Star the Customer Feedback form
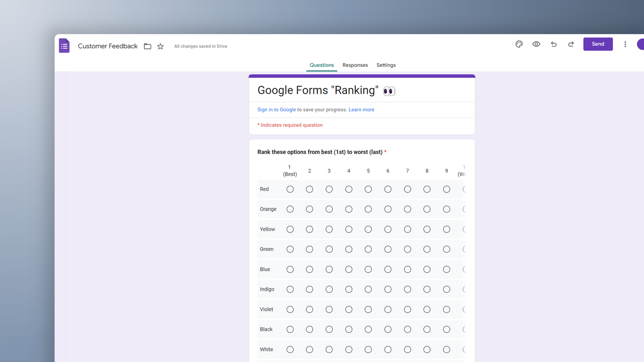This screenshot has height=362, width=644. (x=160, y=46)
